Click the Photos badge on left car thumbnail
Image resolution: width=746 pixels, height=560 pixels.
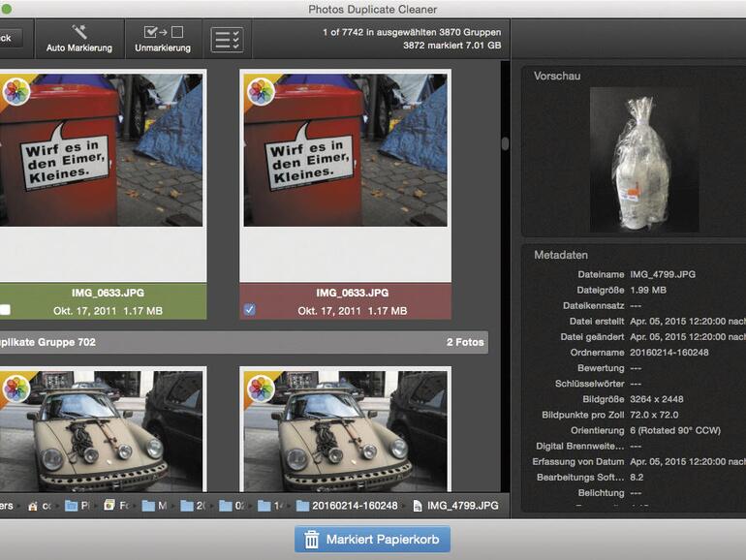[17, 389]
